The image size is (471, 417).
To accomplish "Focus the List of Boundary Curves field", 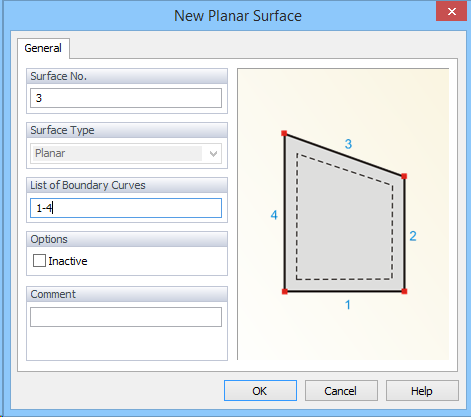I will (126, 208).
